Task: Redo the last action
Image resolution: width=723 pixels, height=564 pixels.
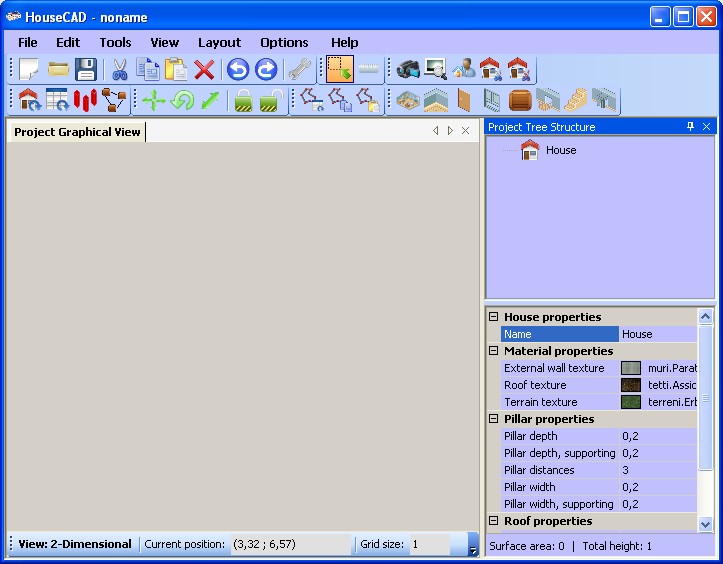Action: pyautogui.click(x=266, y=70)
